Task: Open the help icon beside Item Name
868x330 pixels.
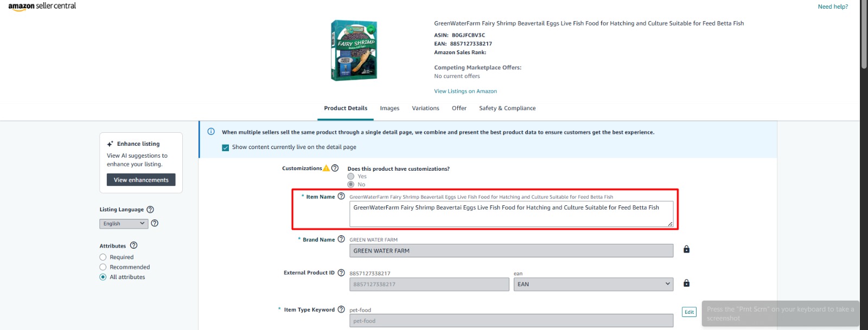Action: (x=341, y=196)
